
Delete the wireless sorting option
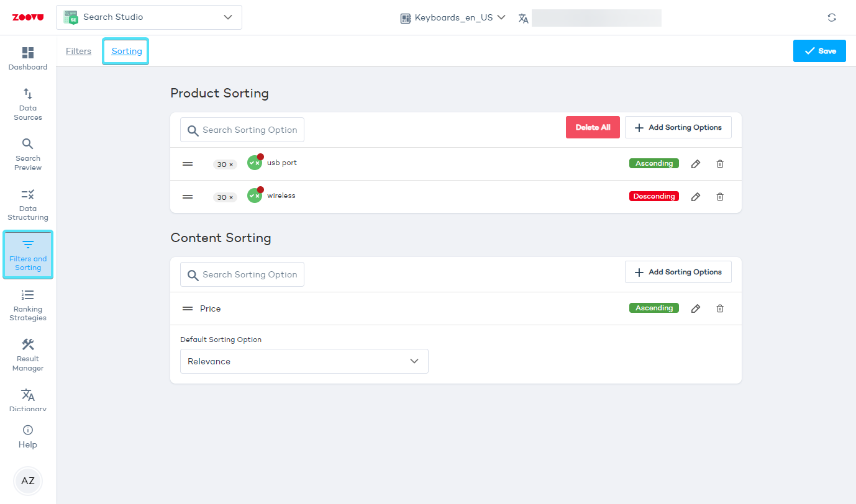pyautogui.click(x=720, y=197)
